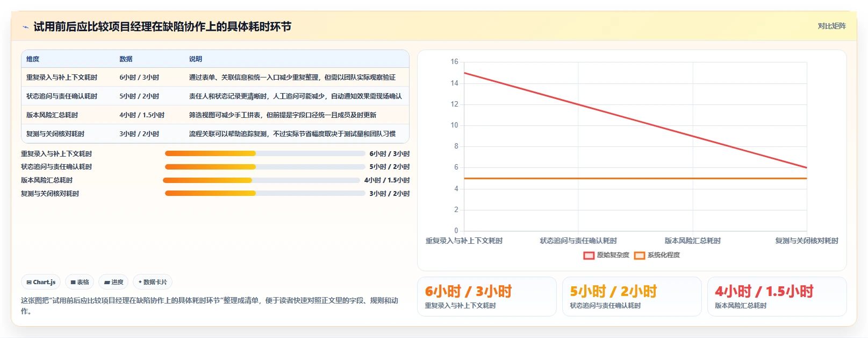868x338 pixels.
Task: Click the 说明 table column header
Action: coord(196,59)
